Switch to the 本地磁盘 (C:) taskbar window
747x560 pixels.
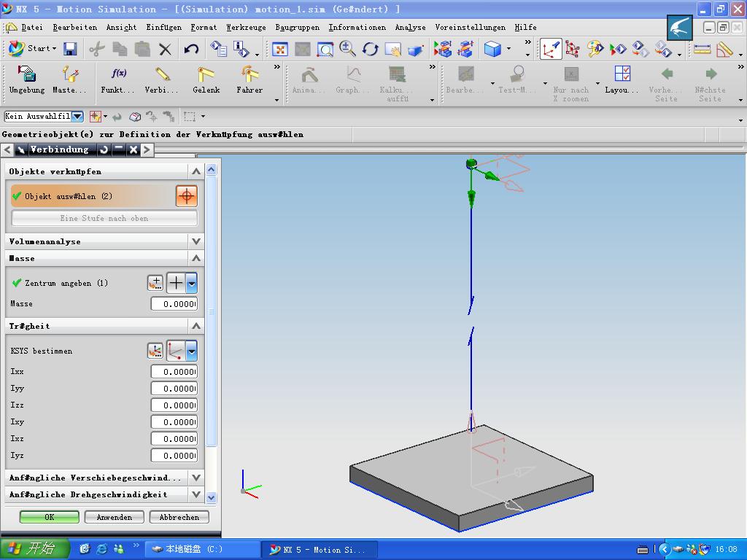pos(201,549)
